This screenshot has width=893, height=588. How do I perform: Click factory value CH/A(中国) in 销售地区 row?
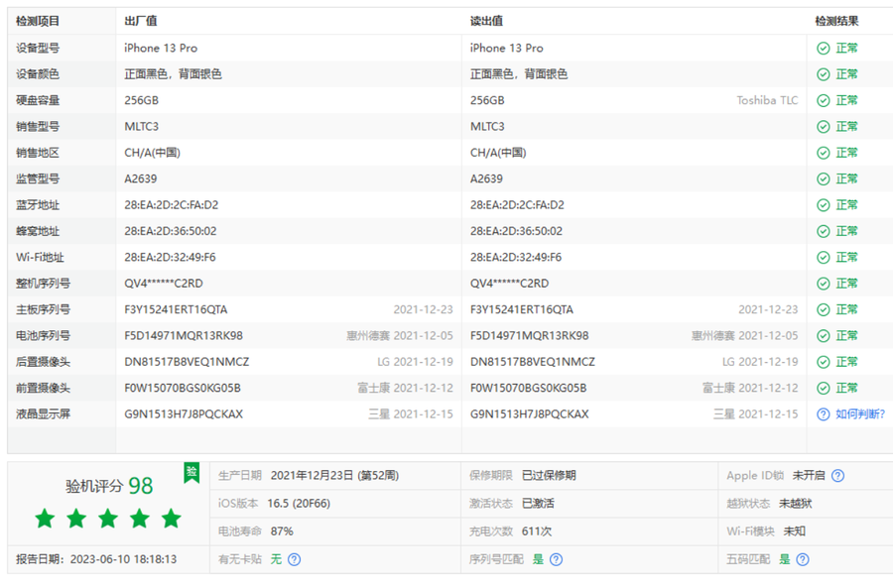click(153, 153)
